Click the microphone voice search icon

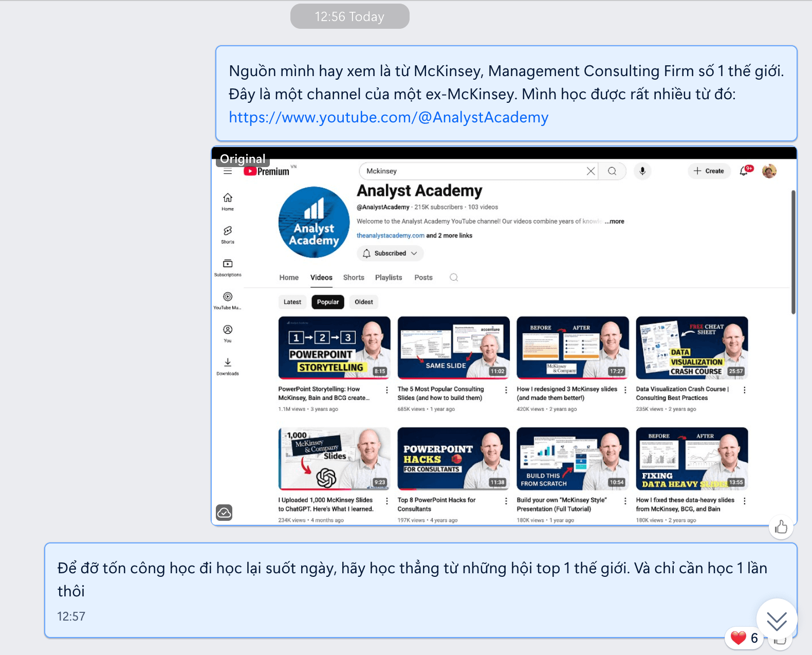coord(642,171)
